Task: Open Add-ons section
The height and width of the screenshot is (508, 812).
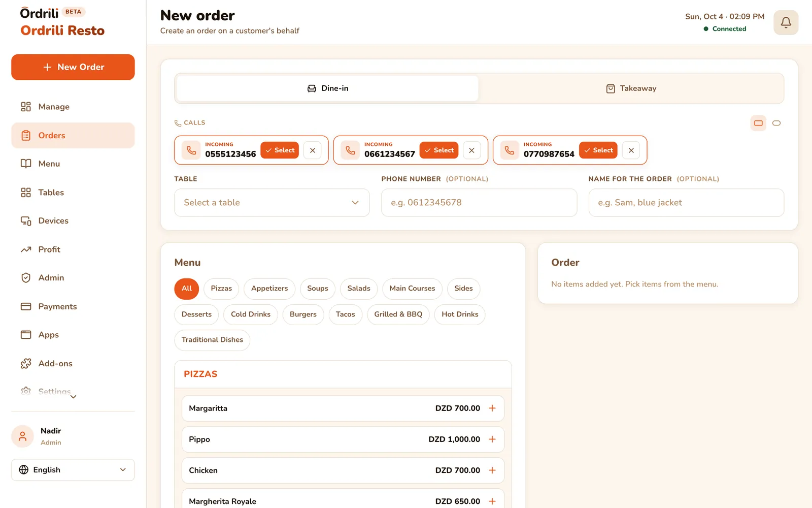Action: (73, 364)
